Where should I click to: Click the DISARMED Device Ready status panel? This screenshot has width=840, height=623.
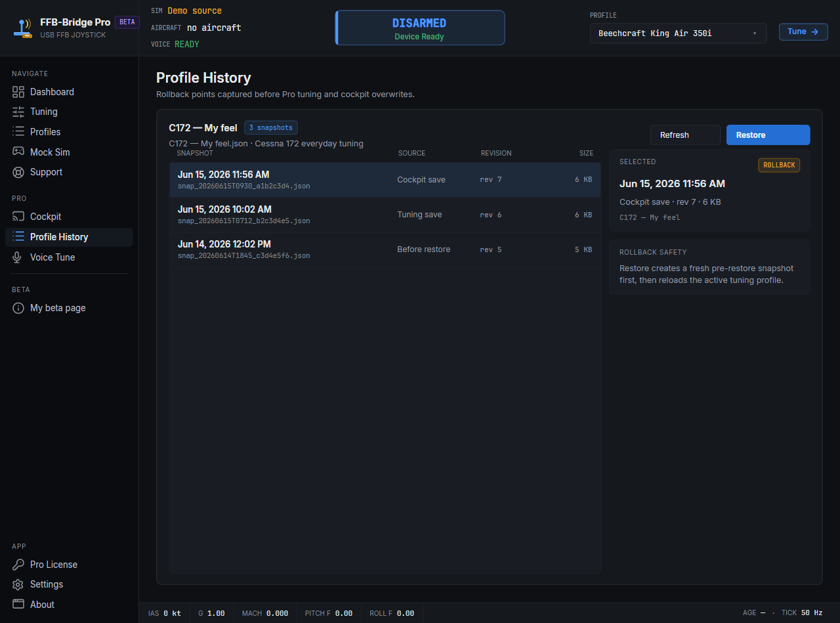coord(420,28)
